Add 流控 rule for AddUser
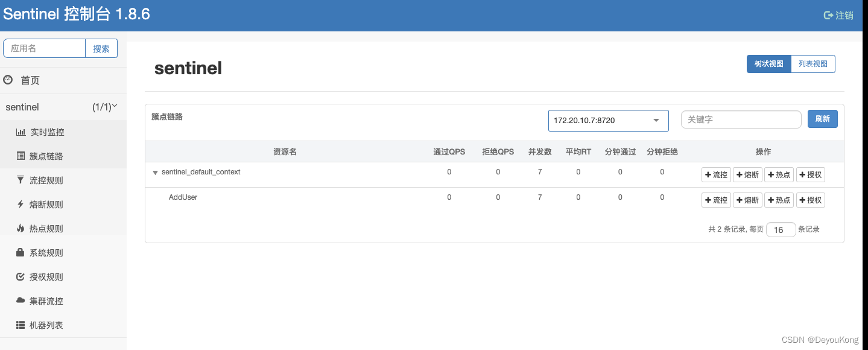This screenshot has height=350, width=868. pyautogui.click(x=716, y=200)
